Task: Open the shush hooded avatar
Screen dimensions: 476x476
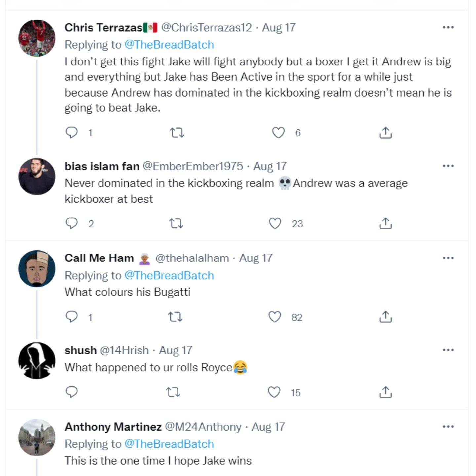Action: point(37,361)
